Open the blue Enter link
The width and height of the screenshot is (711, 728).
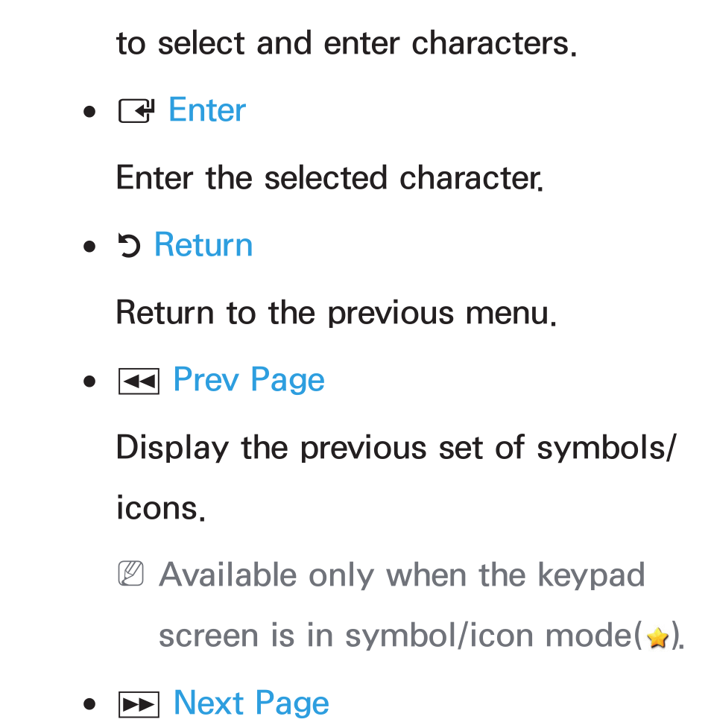pyautogui.click(x=206, y=110)
